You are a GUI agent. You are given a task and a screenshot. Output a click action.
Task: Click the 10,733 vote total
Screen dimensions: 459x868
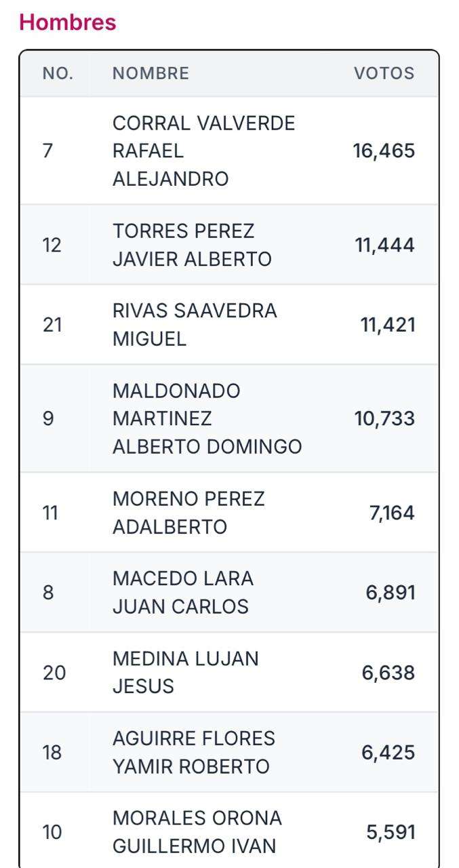(384, 418)
